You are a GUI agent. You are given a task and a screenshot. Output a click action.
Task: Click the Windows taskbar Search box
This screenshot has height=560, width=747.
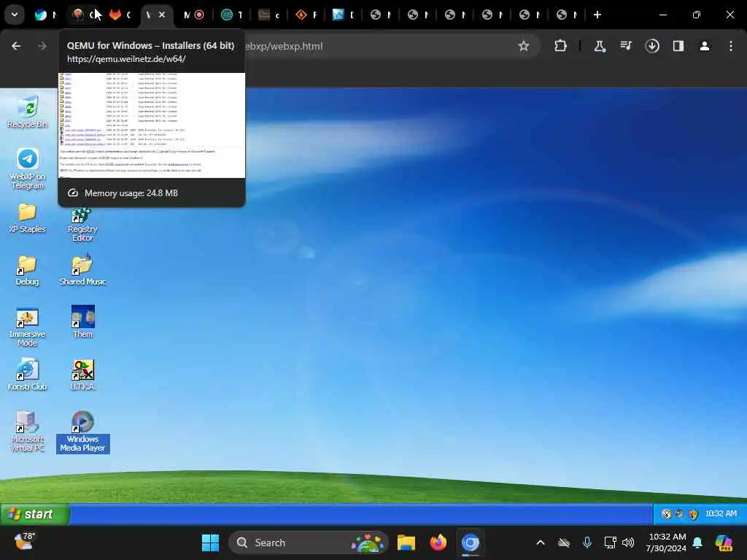click(x=309, y=542)
